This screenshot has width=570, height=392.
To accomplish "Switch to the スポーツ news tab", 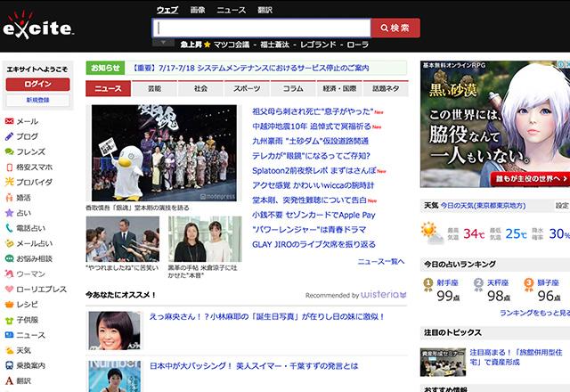I will [x=247, y=88].
